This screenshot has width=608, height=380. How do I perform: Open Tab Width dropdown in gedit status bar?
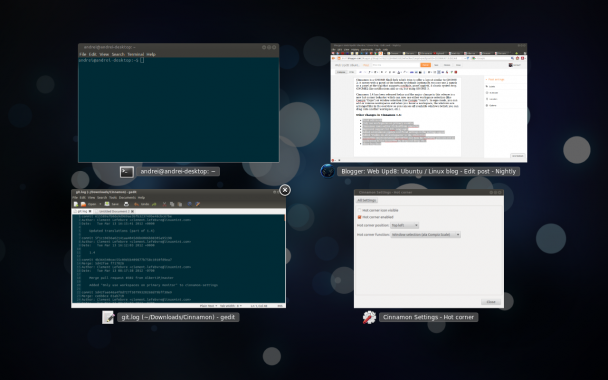[231, 306]
